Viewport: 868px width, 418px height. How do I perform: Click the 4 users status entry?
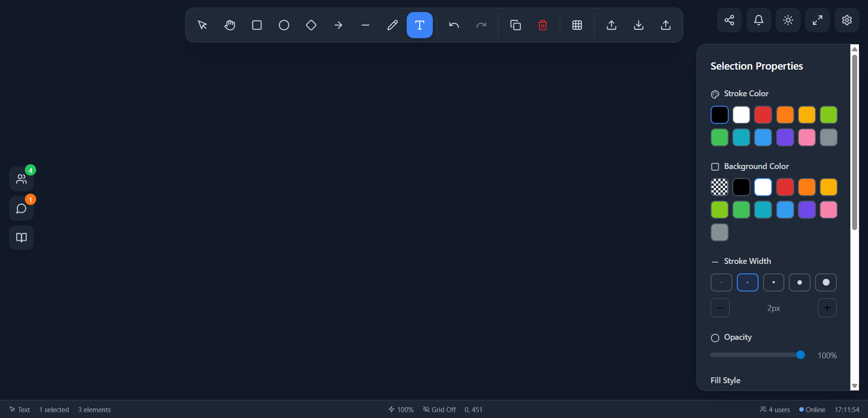775,409
